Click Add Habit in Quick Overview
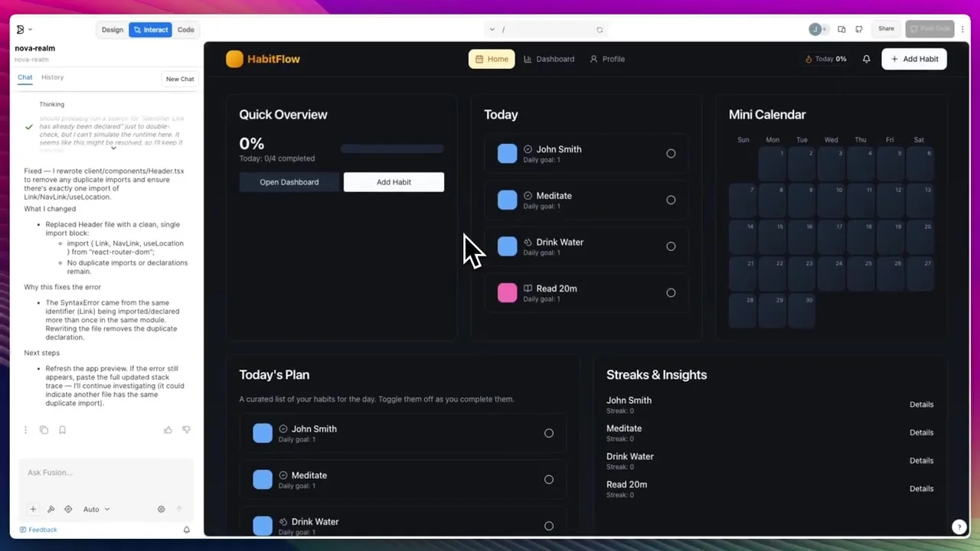The height and width of the screenshot is (551, 980). (x=394, y=182)
